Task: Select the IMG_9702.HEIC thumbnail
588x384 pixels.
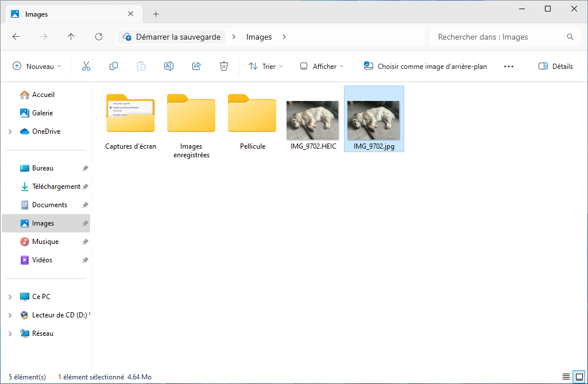Action: tap(313, 120)
